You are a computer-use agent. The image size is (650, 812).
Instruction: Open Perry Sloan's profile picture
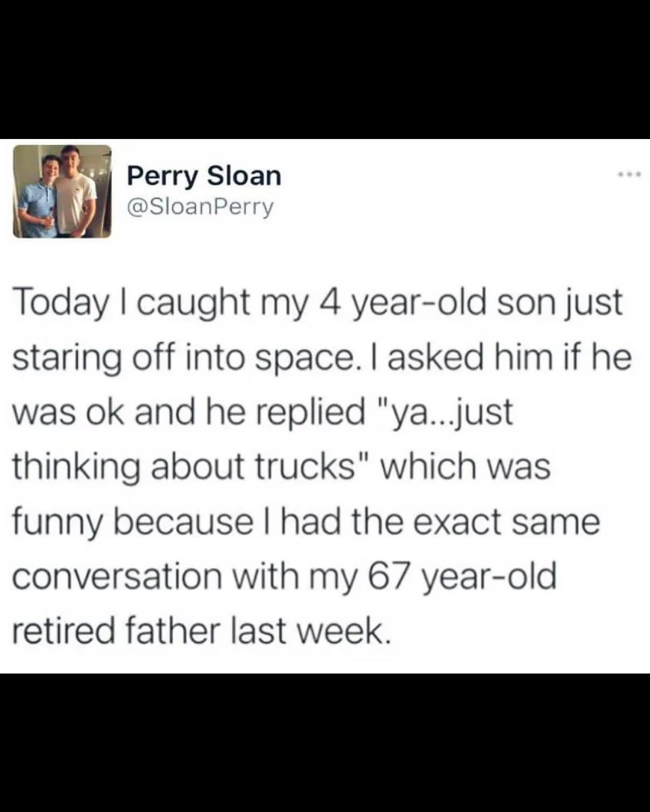click(x=62, y=191)
